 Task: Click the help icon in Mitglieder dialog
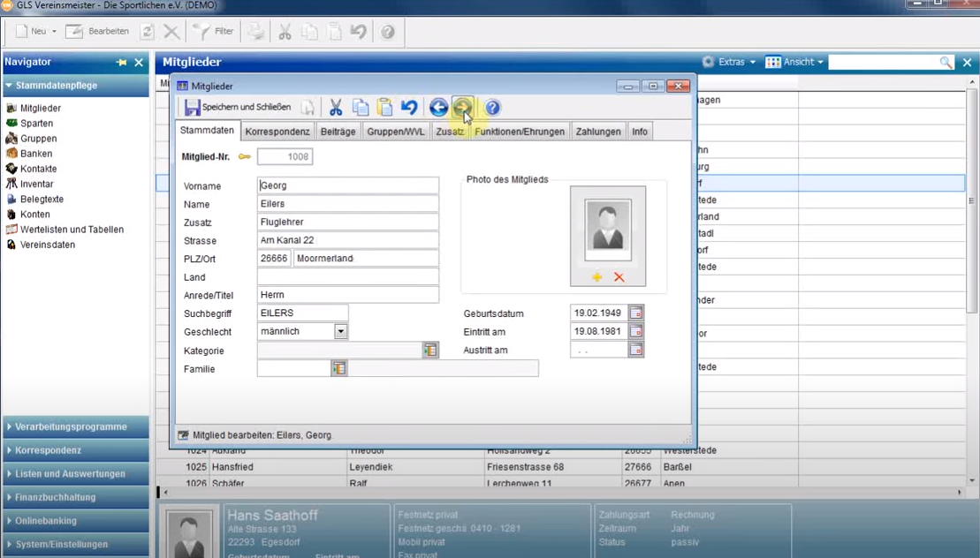(492, 108)
